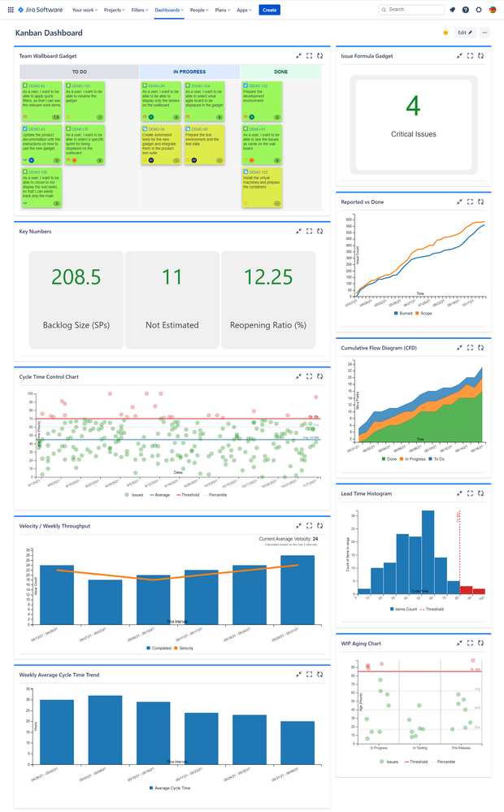Open the settings gear icon

479,10
